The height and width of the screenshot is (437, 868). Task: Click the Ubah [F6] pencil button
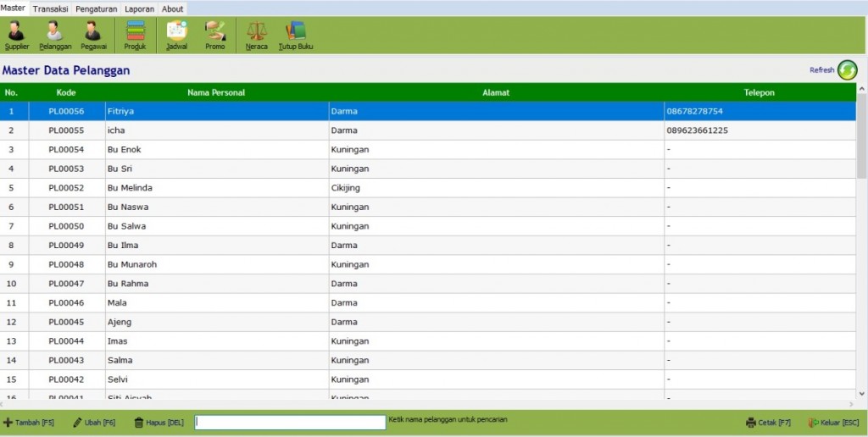[94, 423]
